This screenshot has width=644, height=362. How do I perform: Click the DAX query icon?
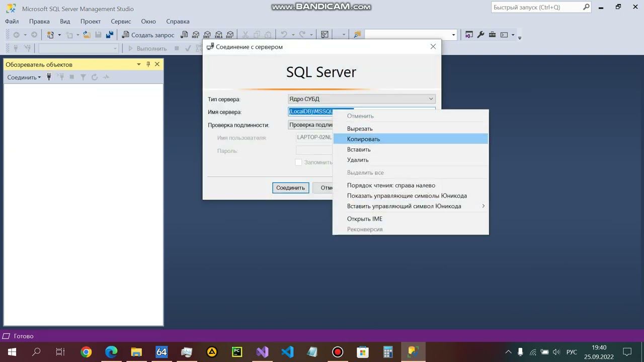point(229,35)
